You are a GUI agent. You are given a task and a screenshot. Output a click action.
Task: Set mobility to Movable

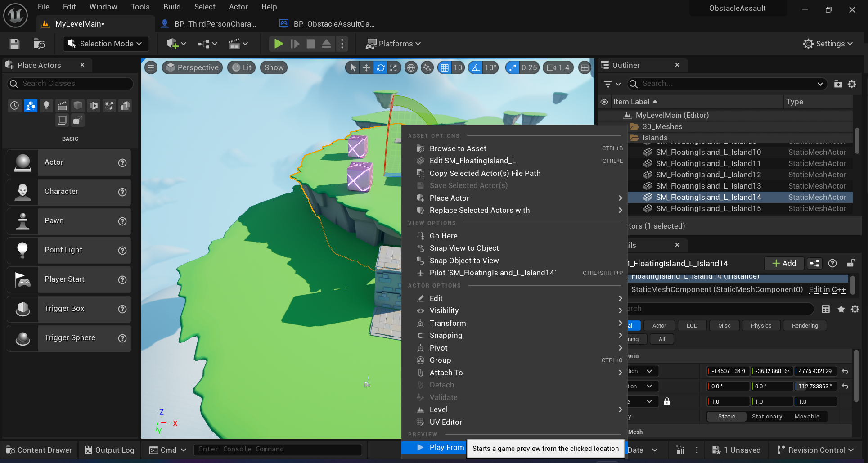click(x=807, y=417)
